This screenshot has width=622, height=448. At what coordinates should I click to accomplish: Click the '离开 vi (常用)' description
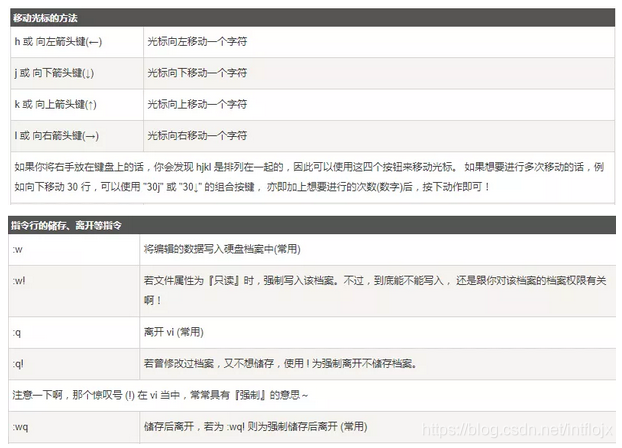174,332
